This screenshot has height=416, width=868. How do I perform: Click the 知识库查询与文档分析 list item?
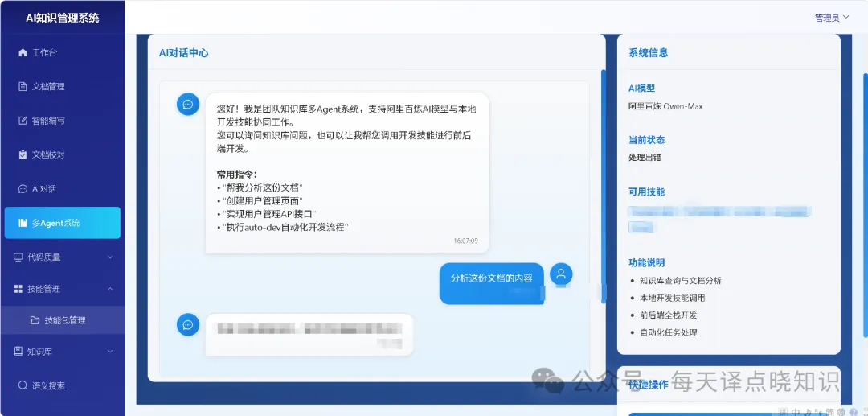tap(681, 281)
